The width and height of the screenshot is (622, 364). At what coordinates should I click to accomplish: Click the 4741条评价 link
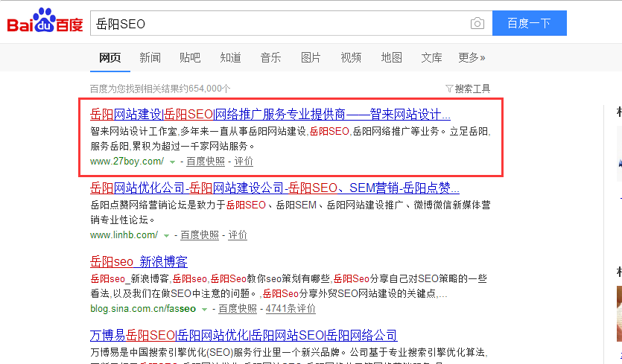291,308
